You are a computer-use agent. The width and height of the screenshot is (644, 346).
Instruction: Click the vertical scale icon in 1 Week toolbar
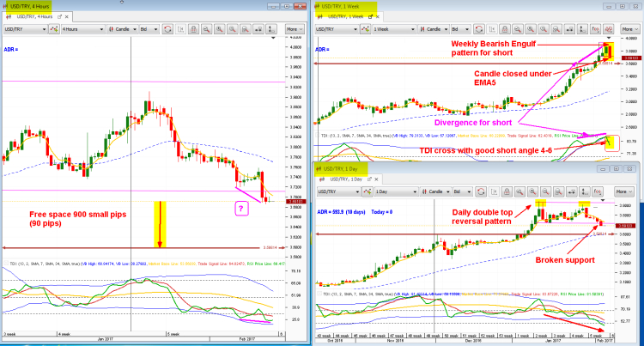tap(582, 29)
